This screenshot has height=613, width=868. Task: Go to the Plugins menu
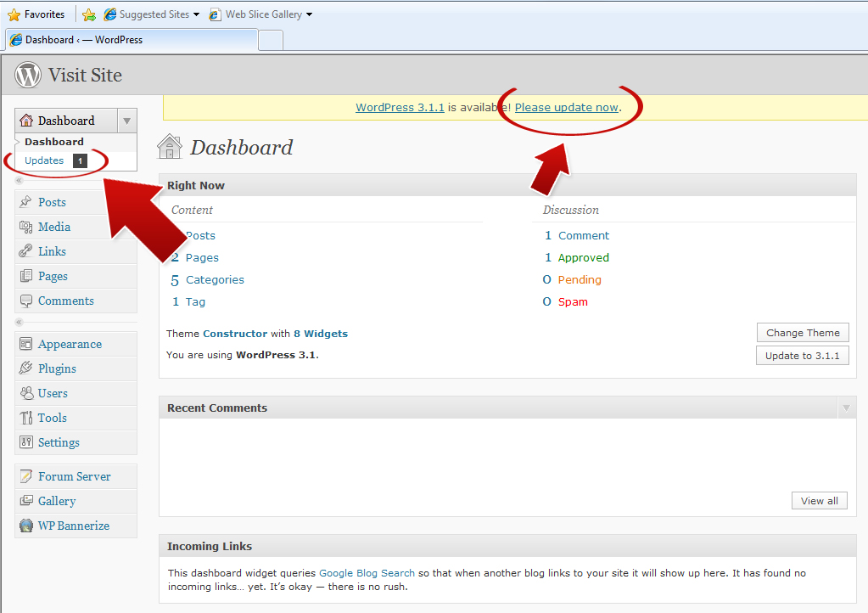[x=57, y=368]
